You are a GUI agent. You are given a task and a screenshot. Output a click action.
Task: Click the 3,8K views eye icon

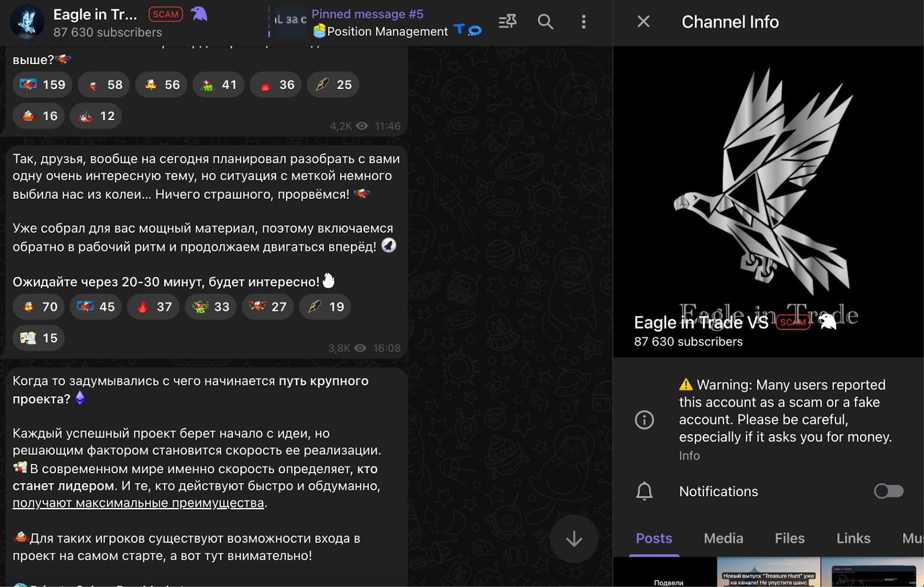click(360, 348)
